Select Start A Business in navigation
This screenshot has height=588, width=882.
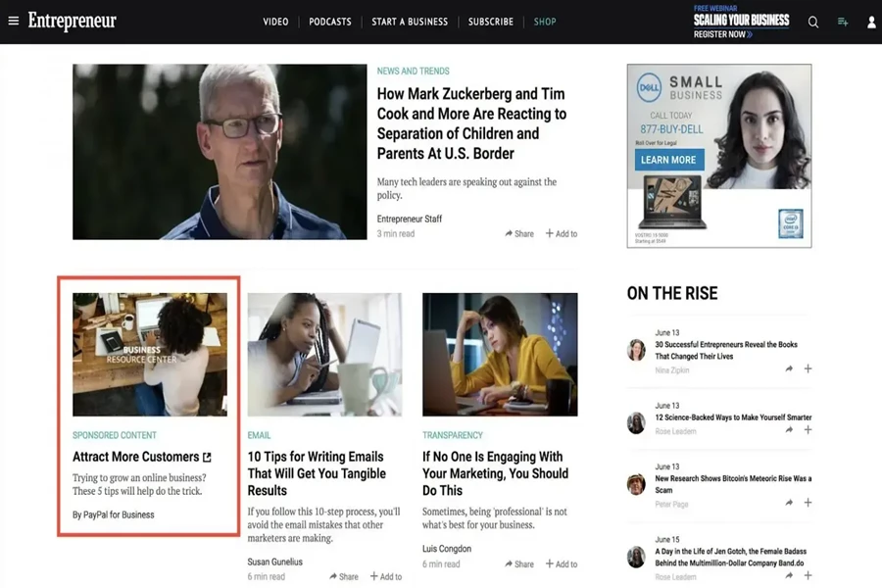410,22
